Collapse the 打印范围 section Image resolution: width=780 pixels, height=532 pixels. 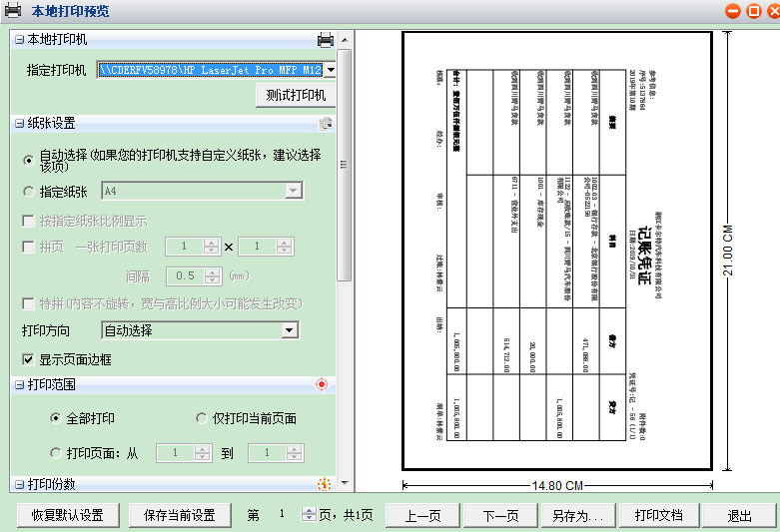(x=19, y=384)
